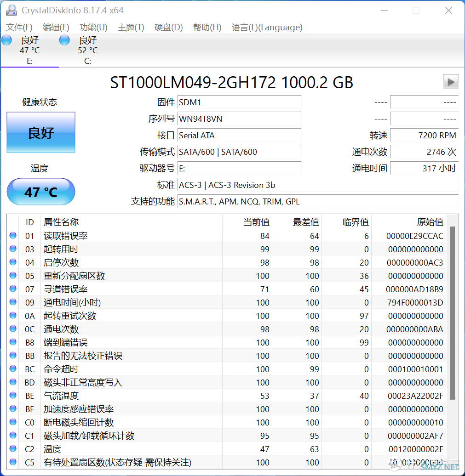Click the 当前值 column header

tap(247, 222)
